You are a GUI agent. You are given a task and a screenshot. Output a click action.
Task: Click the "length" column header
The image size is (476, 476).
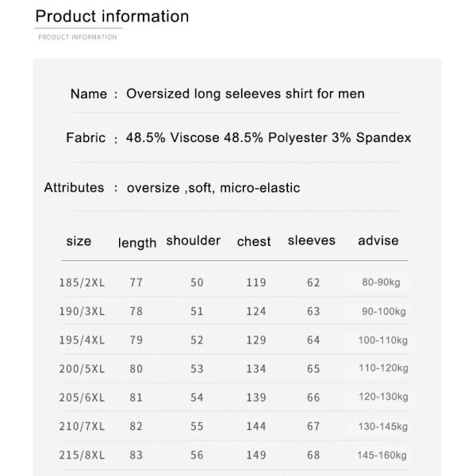tap(137, 243)
